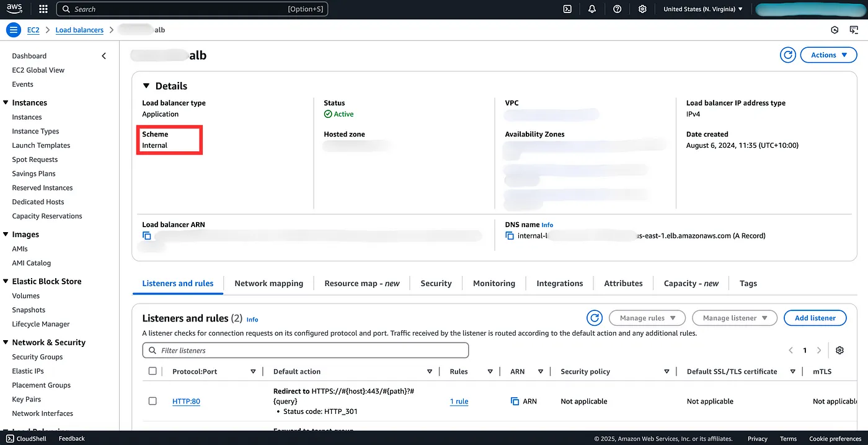Copy the DNS name
Image resolution: width=868 pixels, height=445 pixels.
(510, 236)
